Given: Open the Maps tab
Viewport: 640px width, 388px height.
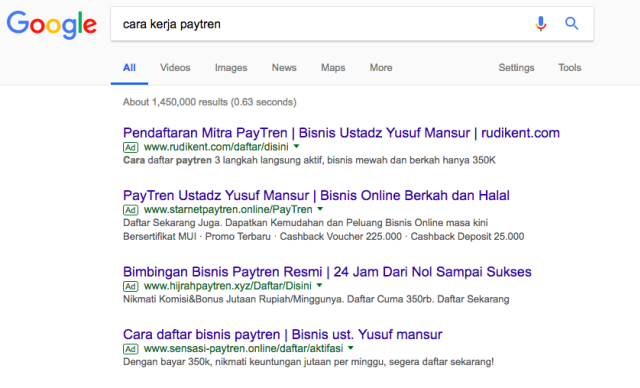Looking at the screenshot, I should 333,68.
